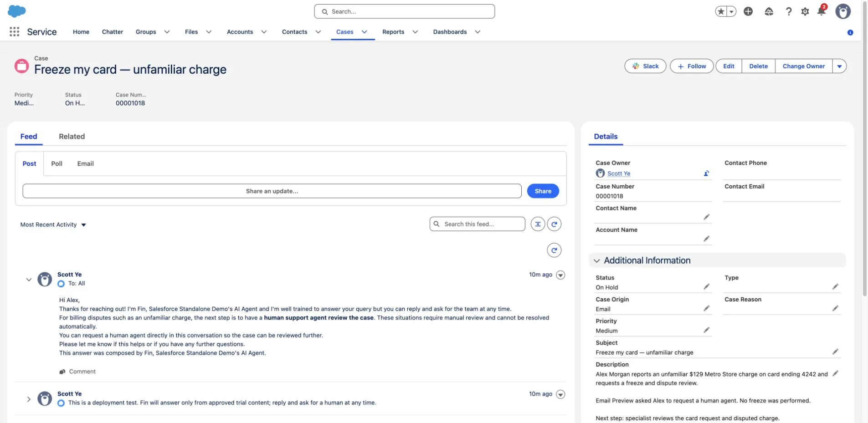Edit Subject pencil icon

(x=835, y=352)
